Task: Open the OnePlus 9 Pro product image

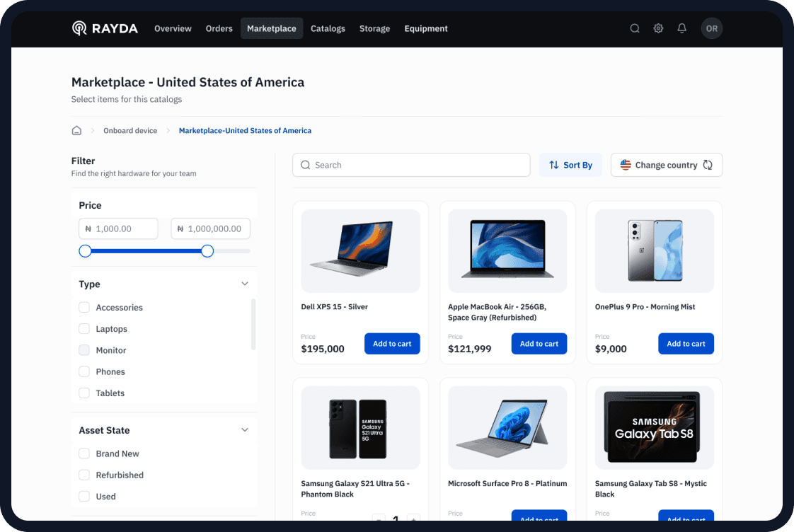Action: pos(655,250)
